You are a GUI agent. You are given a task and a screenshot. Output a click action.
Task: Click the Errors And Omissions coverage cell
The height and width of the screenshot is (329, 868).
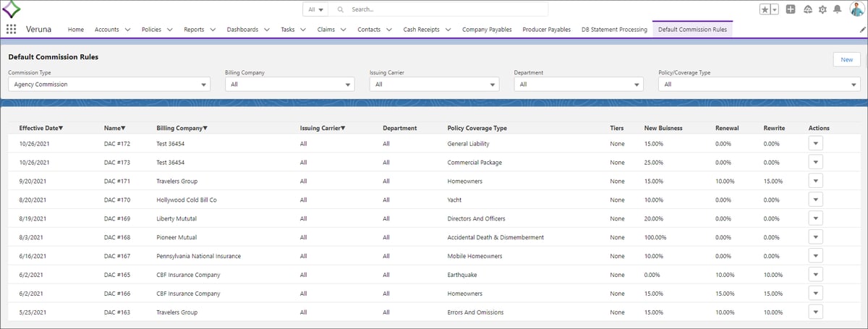coord(475,313)
